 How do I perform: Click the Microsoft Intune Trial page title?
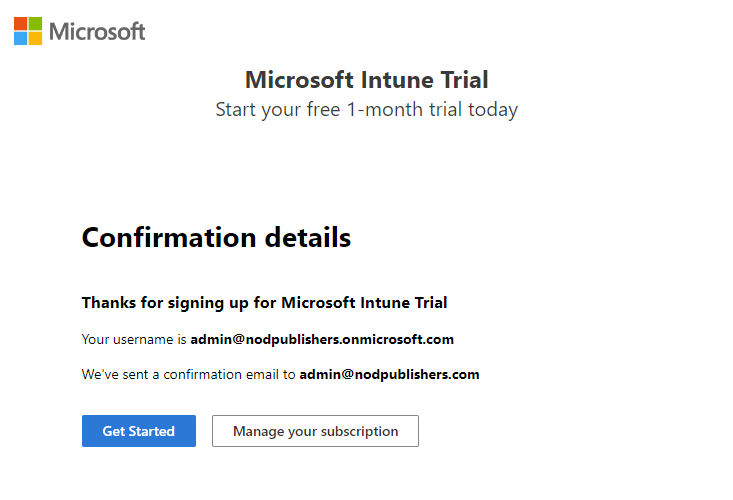click(366, 79)
